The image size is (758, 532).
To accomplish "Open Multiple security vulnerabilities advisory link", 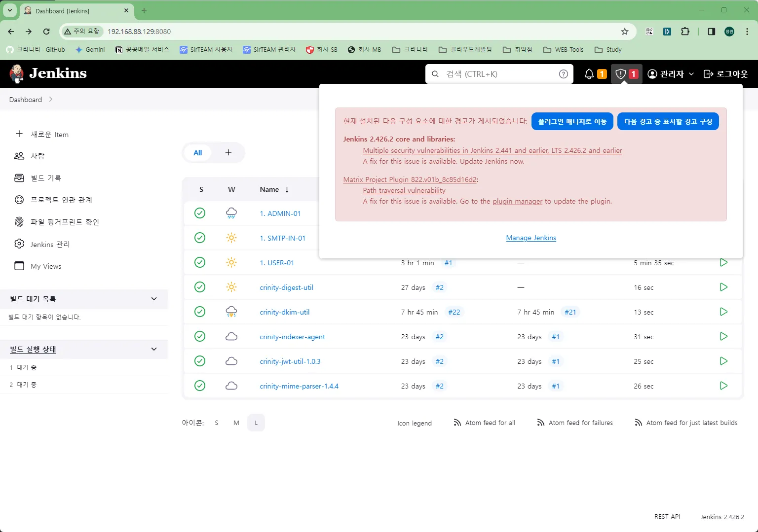I will tap(493, 150).
